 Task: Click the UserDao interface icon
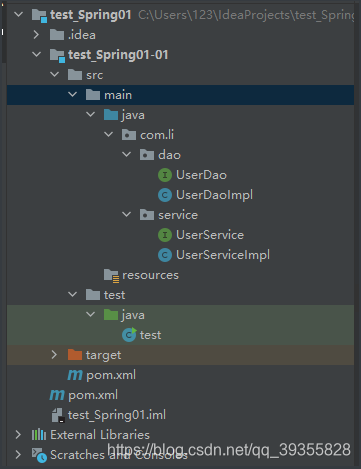pyautogui.click(x=165, y=175)
